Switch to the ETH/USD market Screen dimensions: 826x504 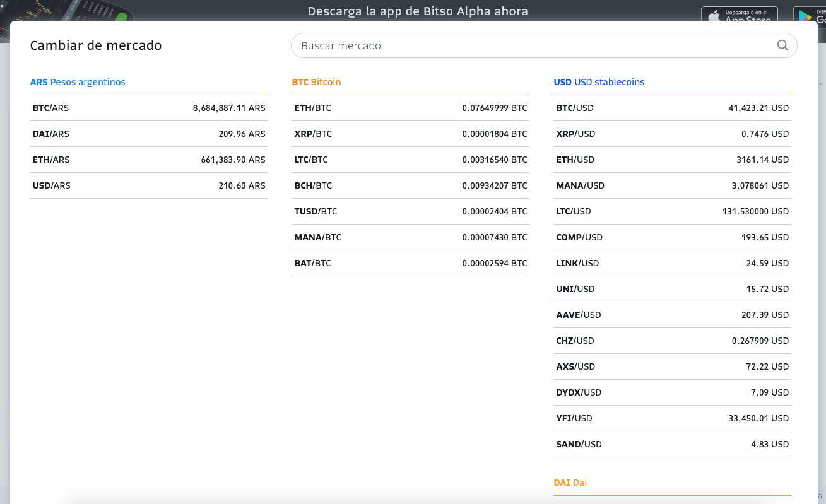(672, 160)
